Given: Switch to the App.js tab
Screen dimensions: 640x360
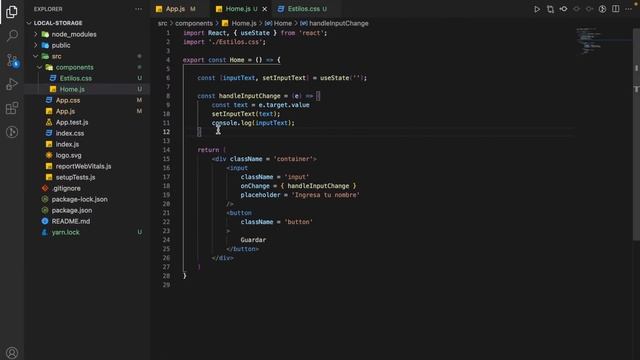Looking at the screenshot, I should (x=176, y=9).
